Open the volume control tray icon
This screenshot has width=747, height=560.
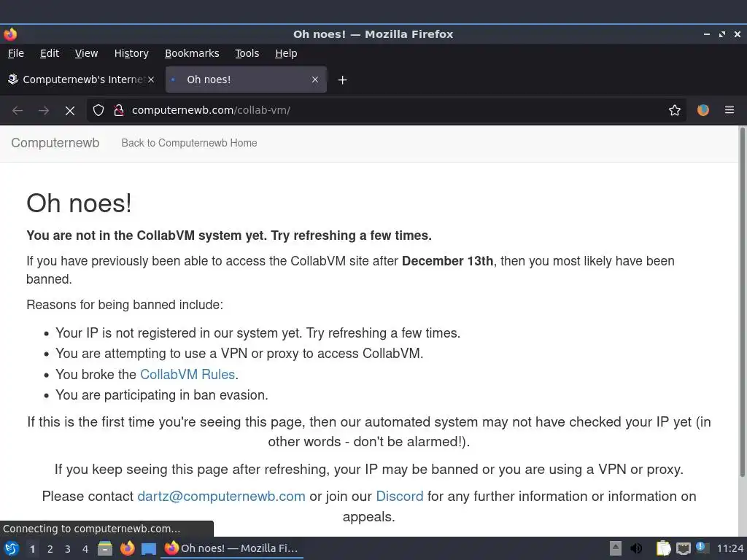(x=636, y=548)
